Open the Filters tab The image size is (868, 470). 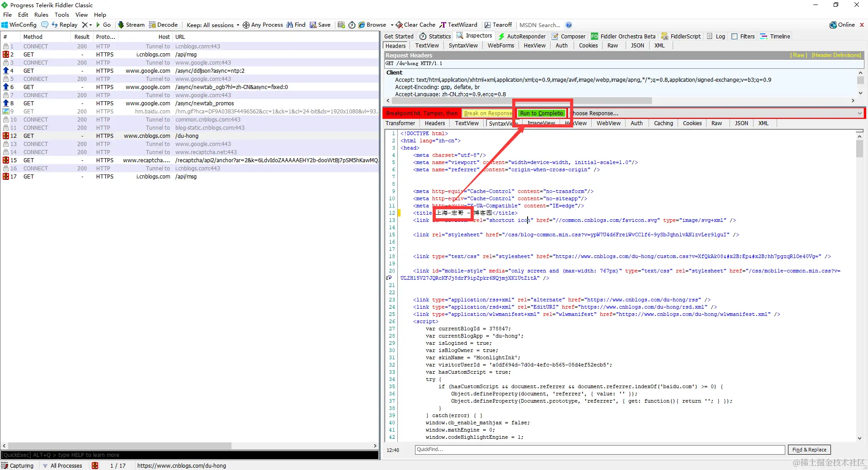(743, 37)
